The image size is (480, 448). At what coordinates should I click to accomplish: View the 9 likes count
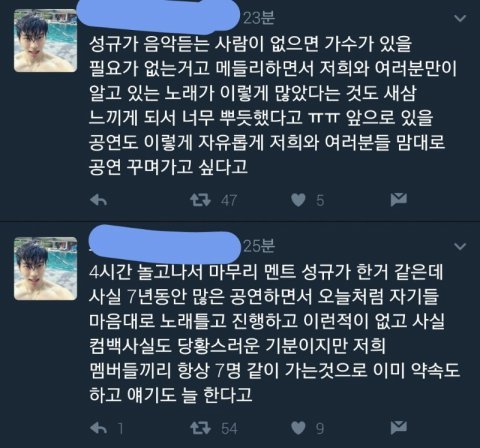point(320,428)
